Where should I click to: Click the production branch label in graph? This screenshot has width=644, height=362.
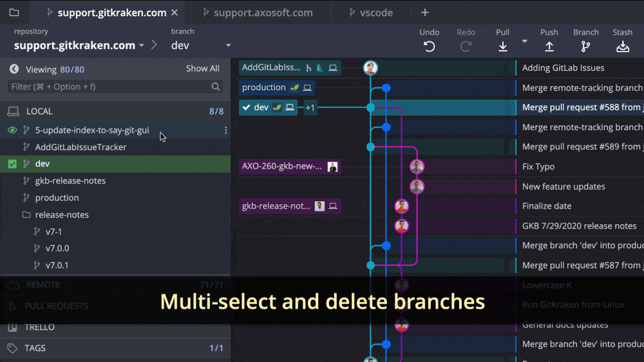[278, 88]
